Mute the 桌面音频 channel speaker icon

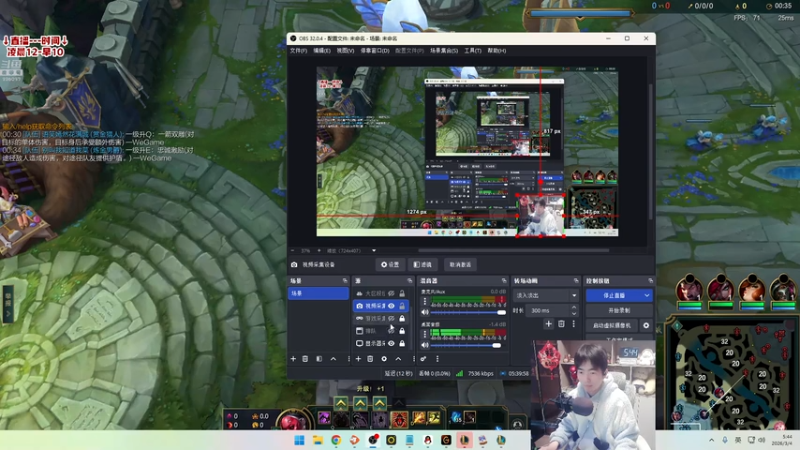[x=425, y=345]
